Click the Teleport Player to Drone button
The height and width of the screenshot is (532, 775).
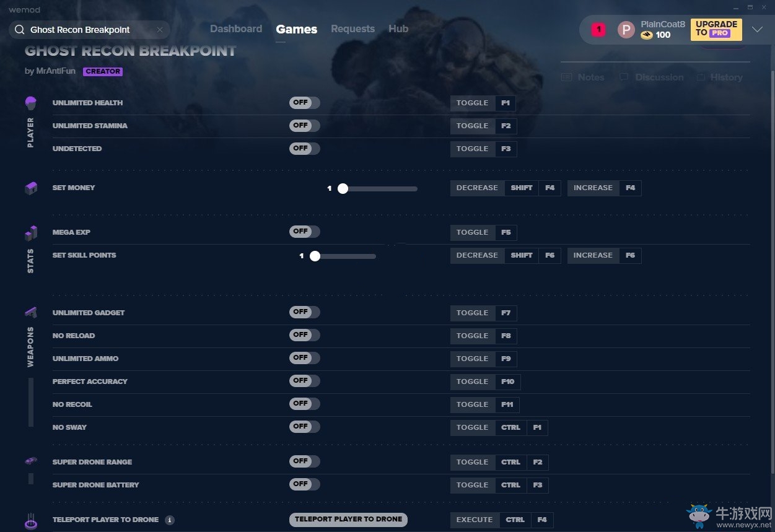click(x=348, y=520)
